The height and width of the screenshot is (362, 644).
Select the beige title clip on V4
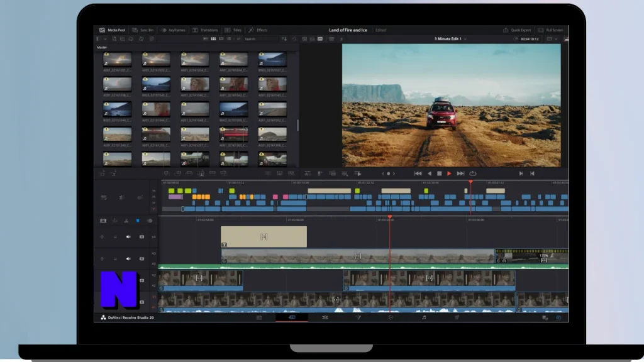click(x=264, y=237)
